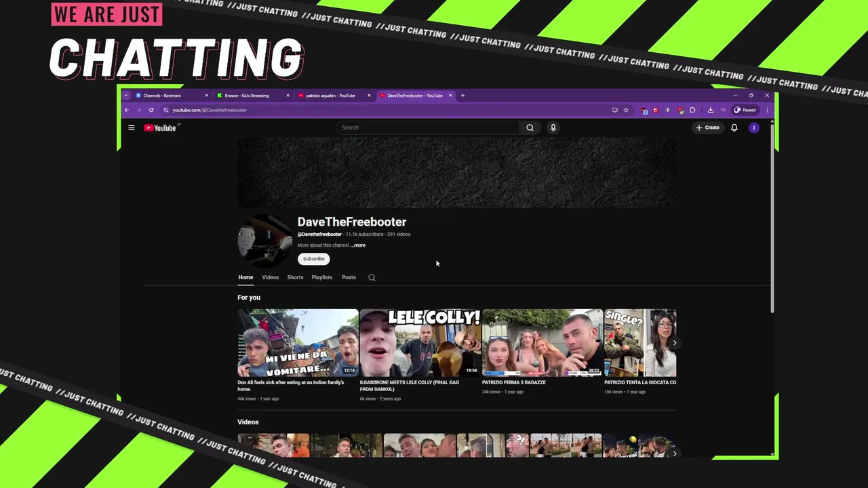Open the notifications bell
The width and height of the screenshot is (868, 488).
tap(734, 127)
